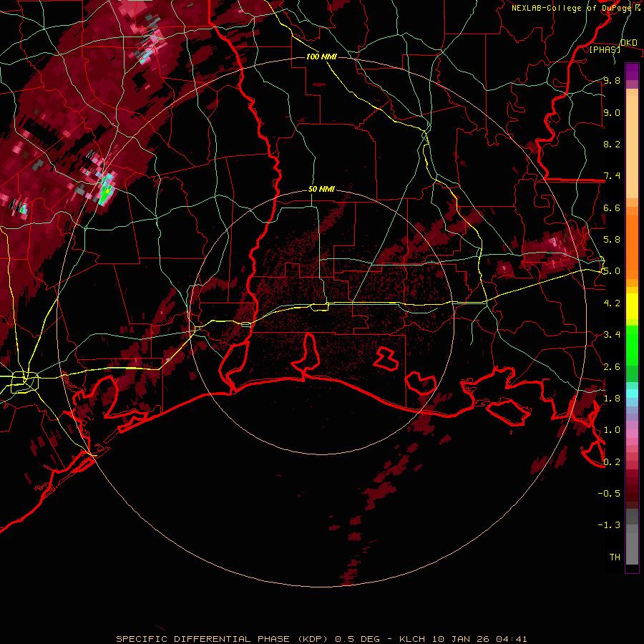The width and height of the screenshot is (644, 644).
Task: Click the SPECIFIC DIFFERENTIAL PHASE (KDP) caption
Action: pyautogui.click(x=221, y=639)
